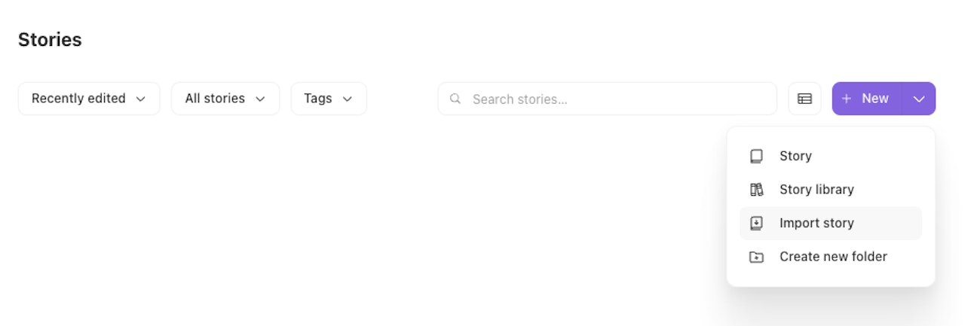Click the chevron in Recently edited
This screenshot has height=326, width=980.
(141, 99)
